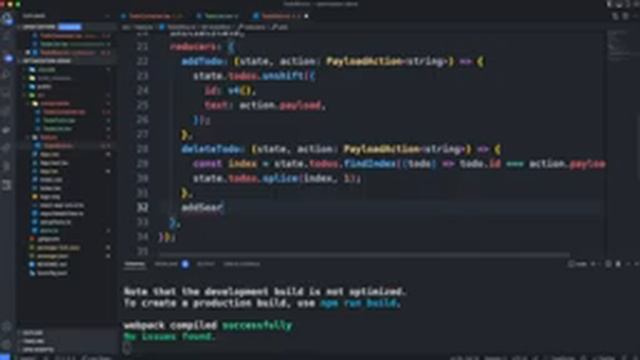Viewport: 640px width, 360px height.
Task: Click the reducers breadcrumb item
Action: (x=252, y=27)
